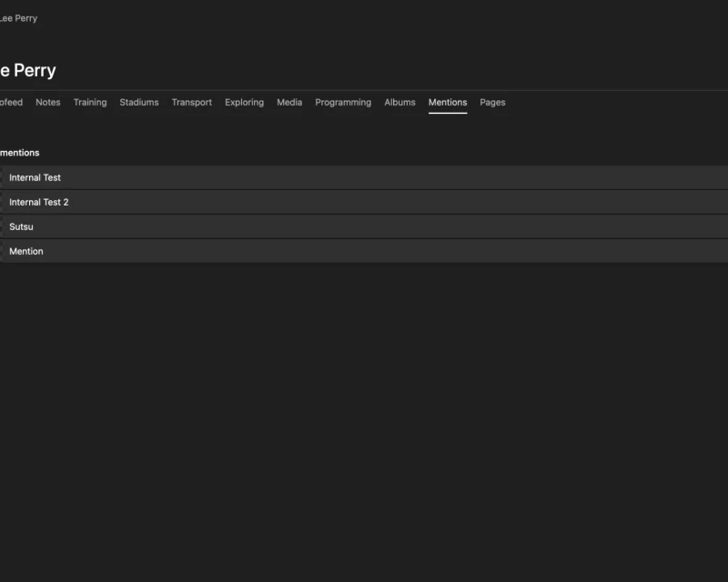
Task: Expand the Internal Test 2 row
Action: (x=39, y=202)
